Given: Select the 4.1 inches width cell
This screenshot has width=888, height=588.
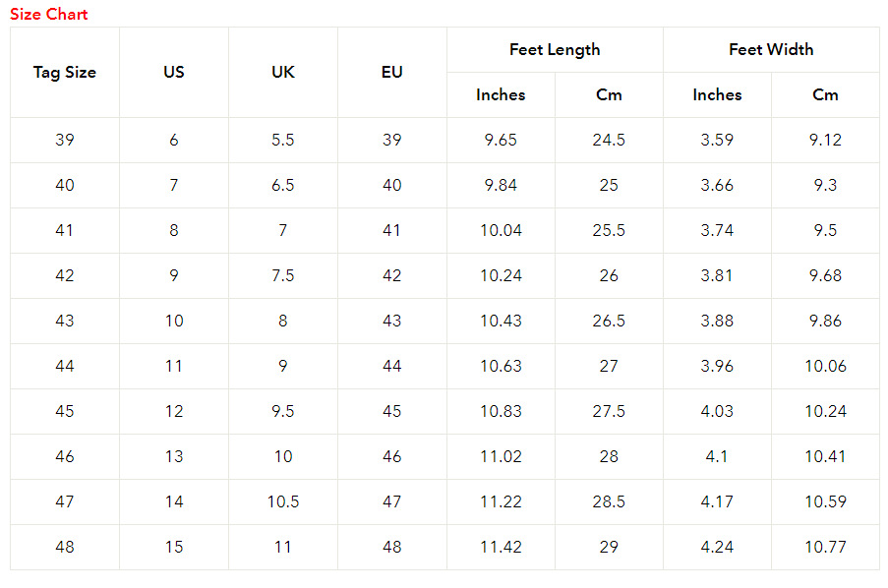Looking at the screenshot, I should click(x=717, y=456).
